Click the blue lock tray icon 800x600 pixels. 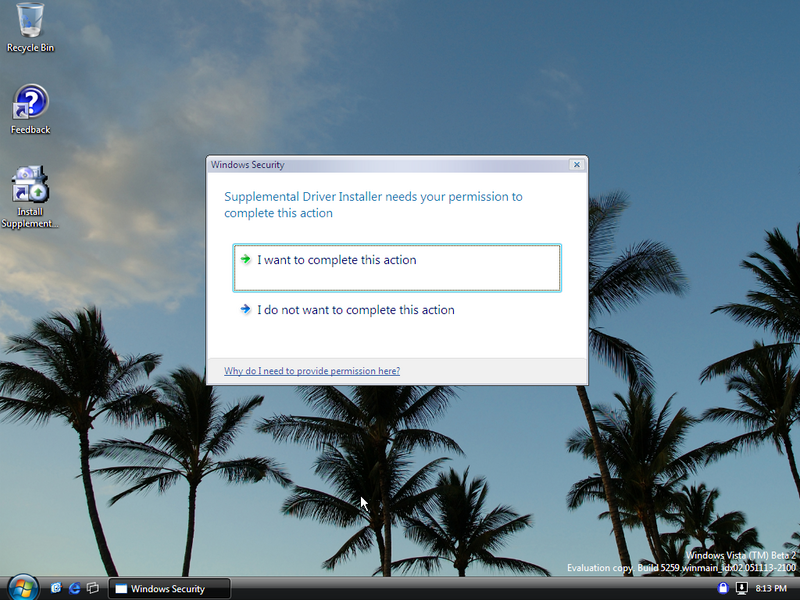722,588
